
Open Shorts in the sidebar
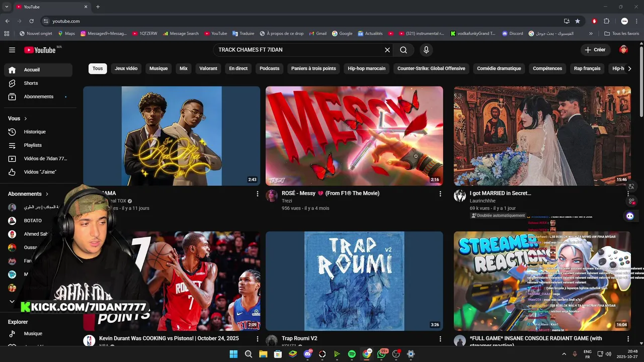point(38,83)
